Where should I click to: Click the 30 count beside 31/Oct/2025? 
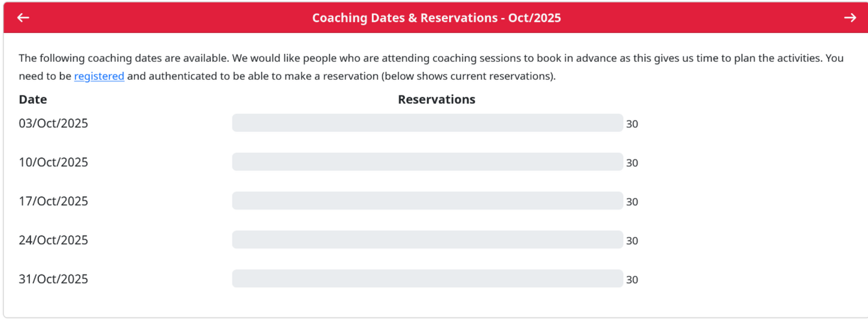pyautogui.click(x=632, y=280)
